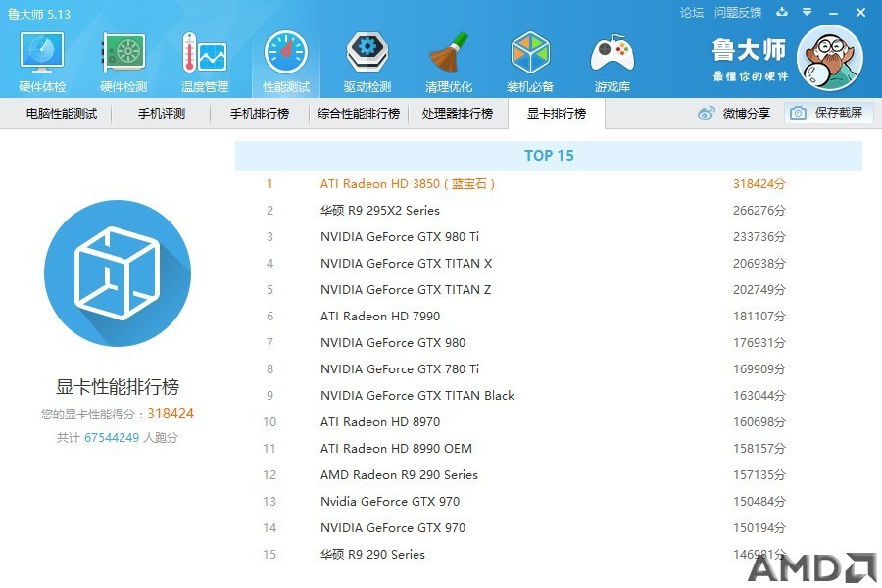Click the 266276分 score value
The image size is (882, 588).
tap(759, 211)
